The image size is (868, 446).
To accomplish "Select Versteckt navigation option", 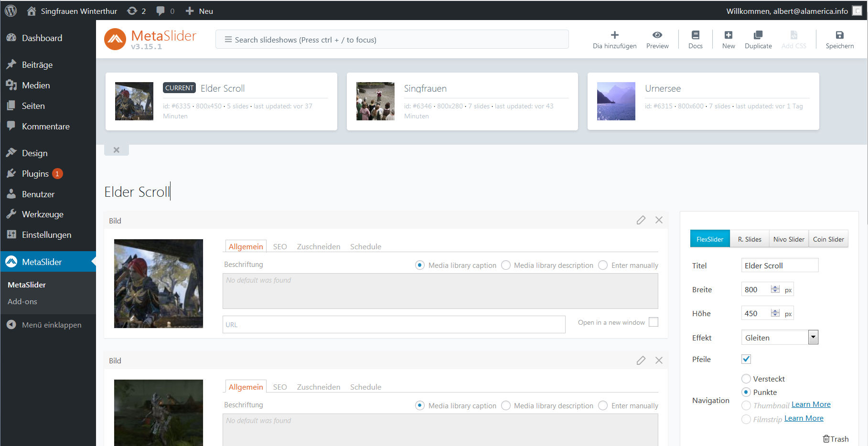I will click(x=746, y=379).
